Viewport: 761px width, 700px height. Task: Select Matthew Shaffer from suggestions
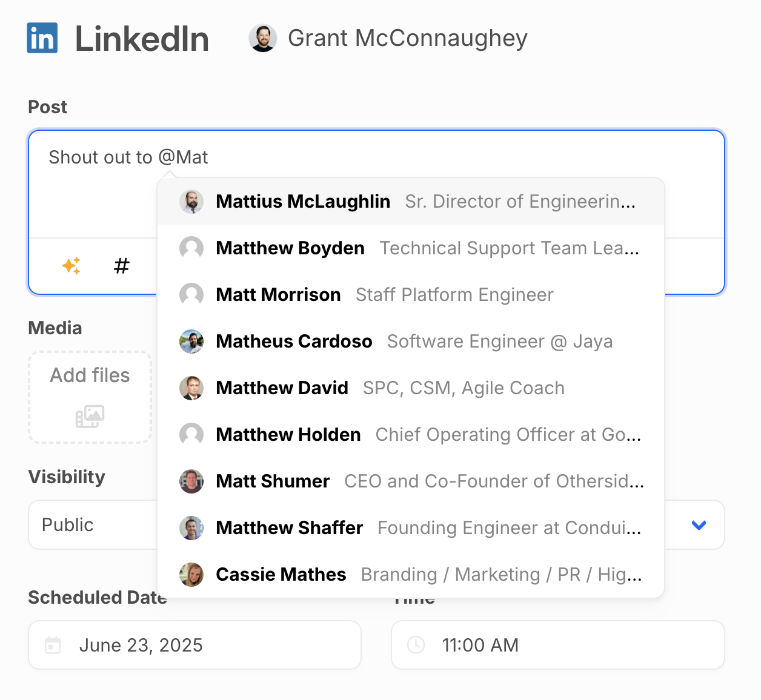tap(411, 528)
